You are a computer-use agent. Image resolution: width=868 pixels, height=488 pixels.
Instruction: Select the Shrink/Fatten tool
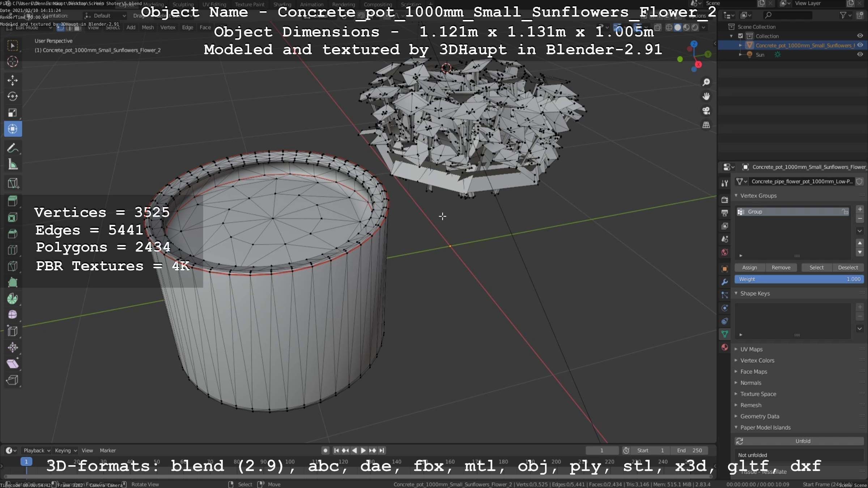tap(13, 347)
